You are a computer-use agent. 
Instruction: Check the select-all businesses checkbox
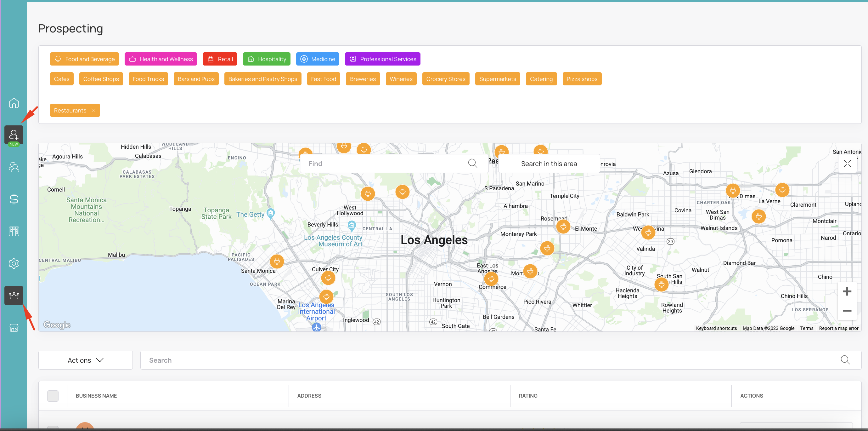click(x=53, y=396)
